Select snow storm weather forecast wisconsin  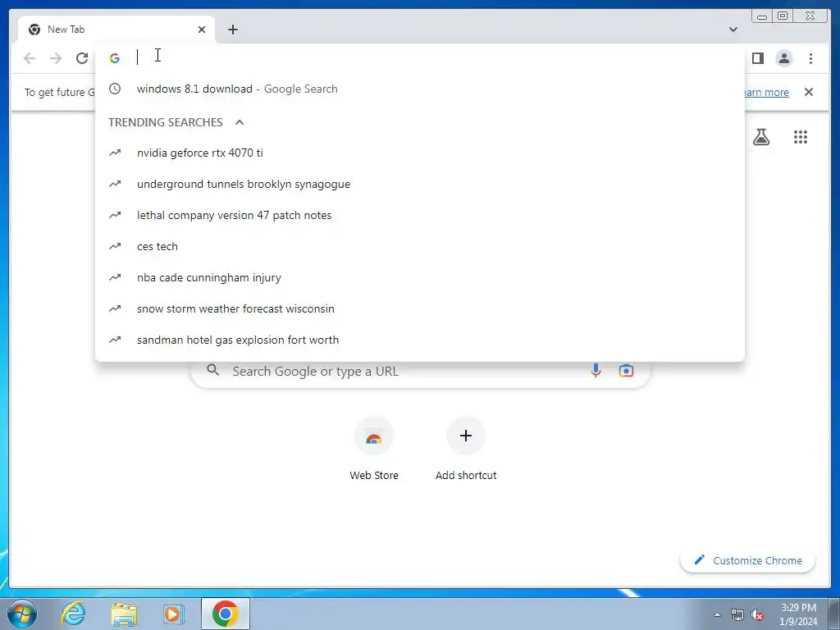pyautogui.click(x=419, y=308)
